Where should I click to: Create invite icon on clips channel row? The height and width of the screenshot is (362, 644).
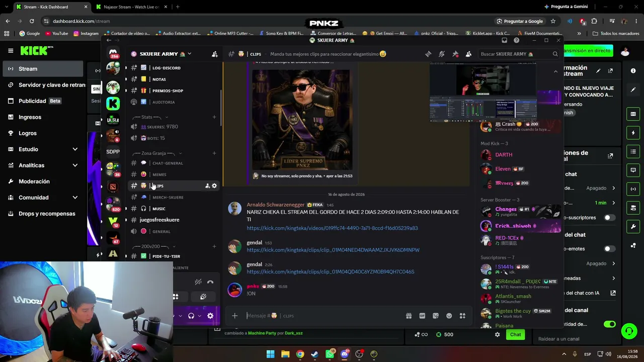point(207,186)
